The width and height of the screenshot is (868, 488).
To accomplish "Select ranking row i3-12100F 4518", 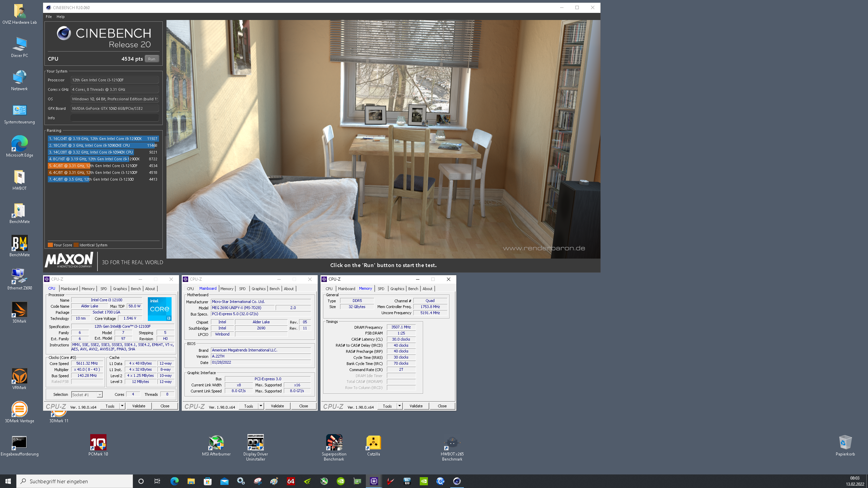I will (103, 172).
